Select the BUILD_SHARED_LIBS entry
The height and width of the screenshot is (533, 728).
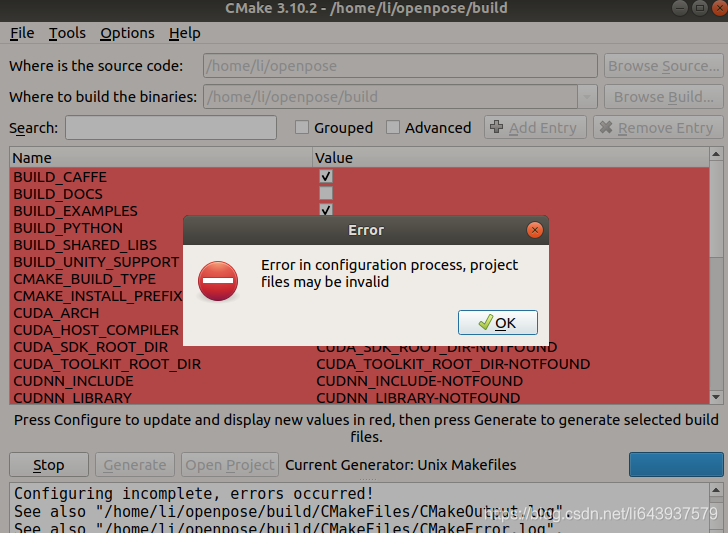[x=85, y=245]
